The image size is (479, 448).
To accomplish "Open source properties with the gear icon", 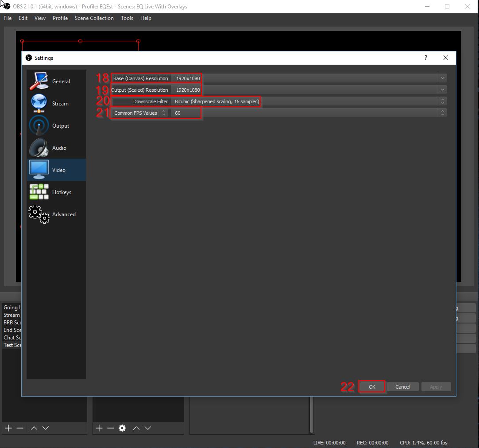I will [122, 428].
